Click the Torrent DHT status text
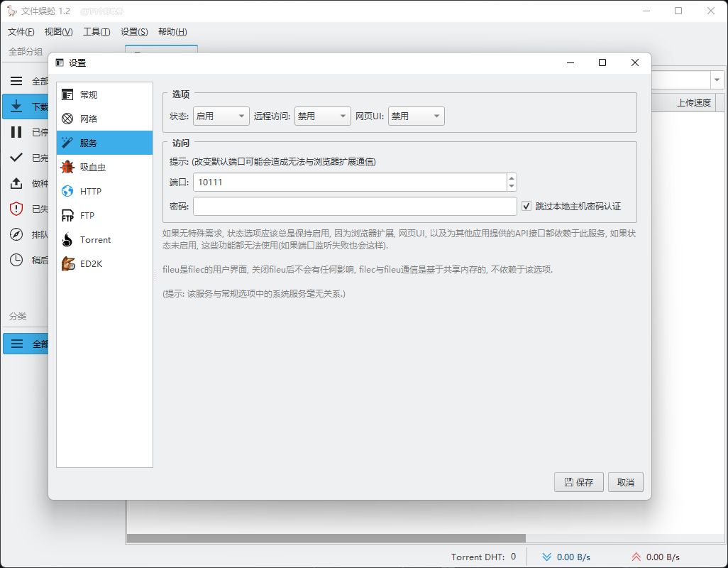 pos(483,557)
